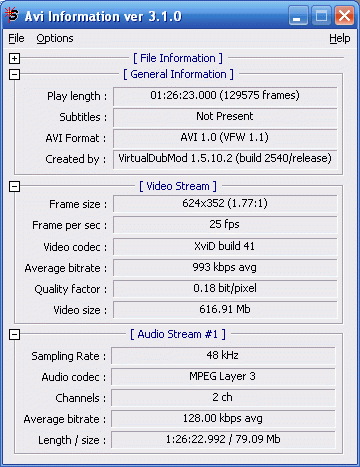Screen dimensions: 360x467
Task: Click the '25 fps' value field
Action: [225, 225]
